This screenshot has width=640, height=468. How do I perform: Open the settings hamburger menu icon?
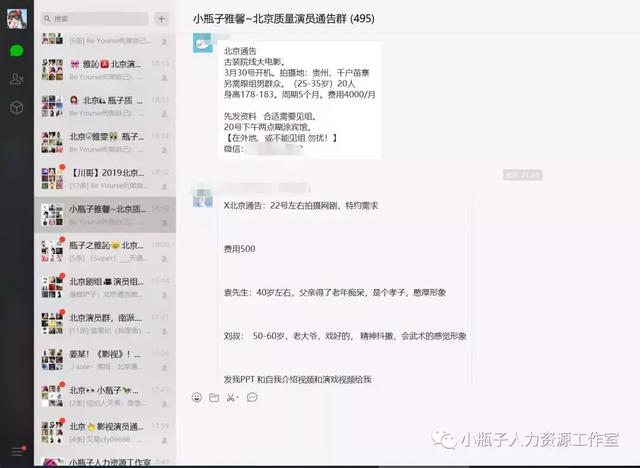pyautogui.click(x=18, y=451)
